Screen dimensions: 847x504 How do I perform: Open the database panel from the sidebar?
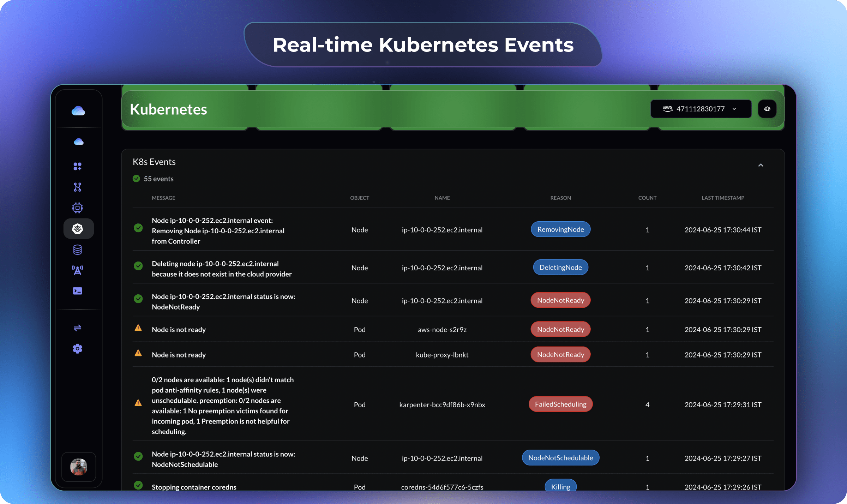[77, 250]
